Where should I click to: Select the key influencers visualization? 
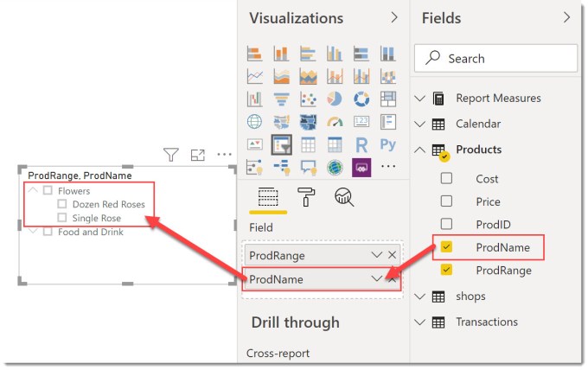(254, 167)
